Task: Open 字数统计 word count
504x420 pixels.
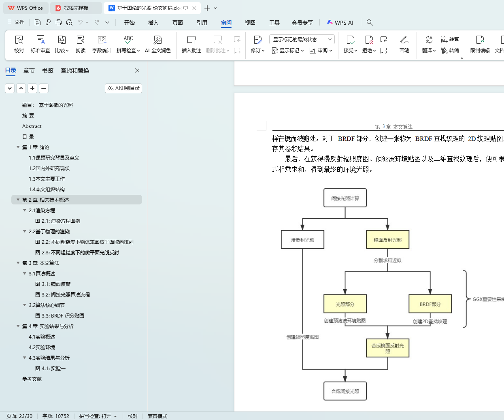Action: pyautogui.click(x=102, y=44)
